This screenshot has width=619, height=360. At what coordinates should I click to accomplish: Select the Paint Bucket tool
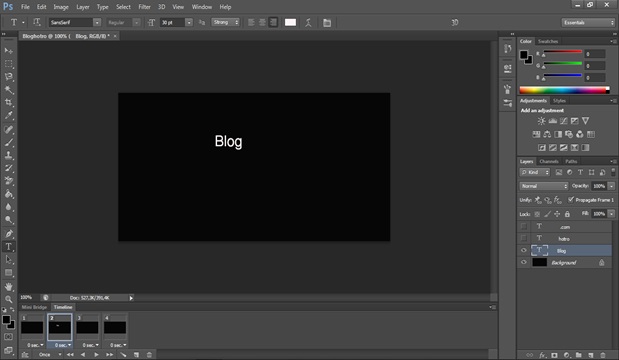tap(9, 194)
